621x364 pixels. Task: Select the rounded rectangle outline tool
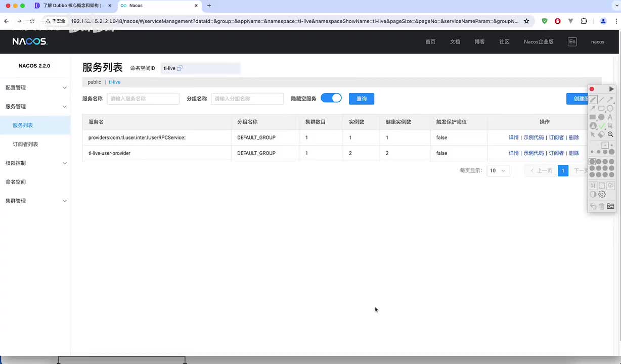click(x=601, y=108)
